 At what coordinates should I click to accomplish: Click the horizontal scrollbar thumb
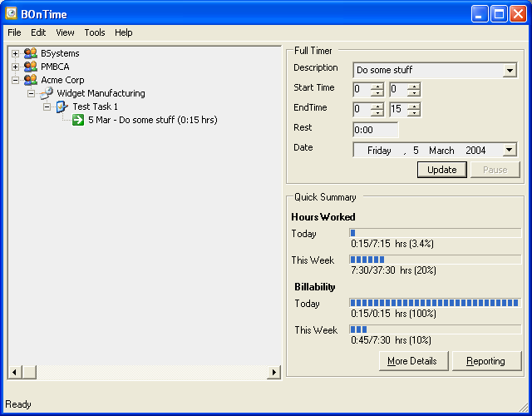[30, 372]
